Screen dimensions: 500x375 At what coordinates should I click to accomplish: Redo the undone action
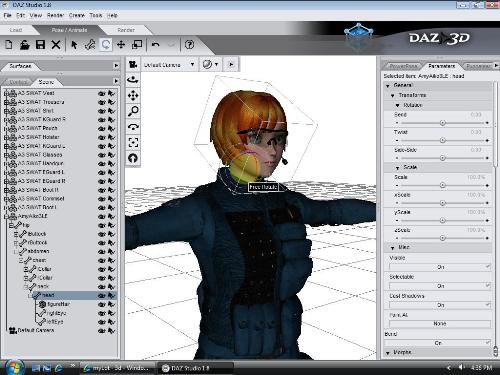pos(171,44)
